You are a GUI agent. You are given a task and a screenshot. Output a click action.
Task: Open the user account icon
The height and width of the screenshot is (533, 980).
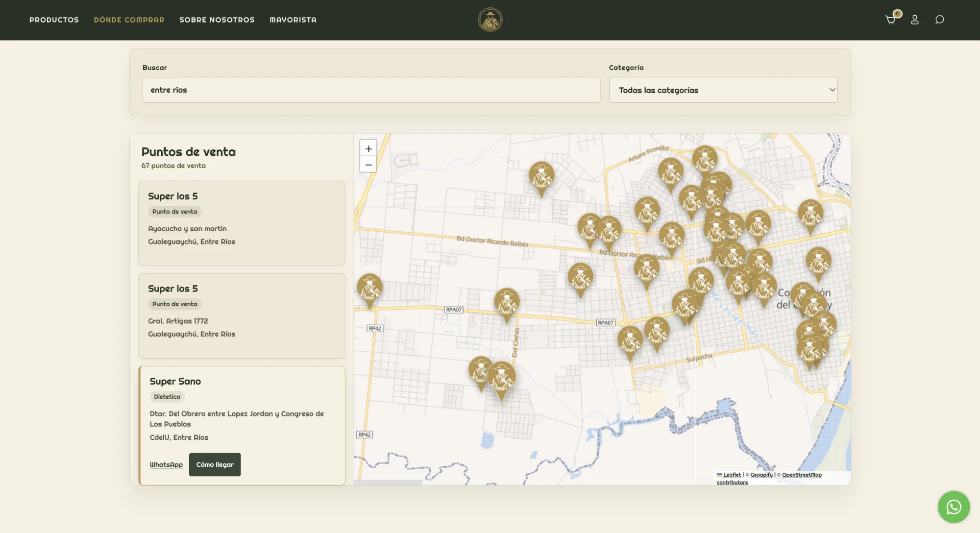915,20
